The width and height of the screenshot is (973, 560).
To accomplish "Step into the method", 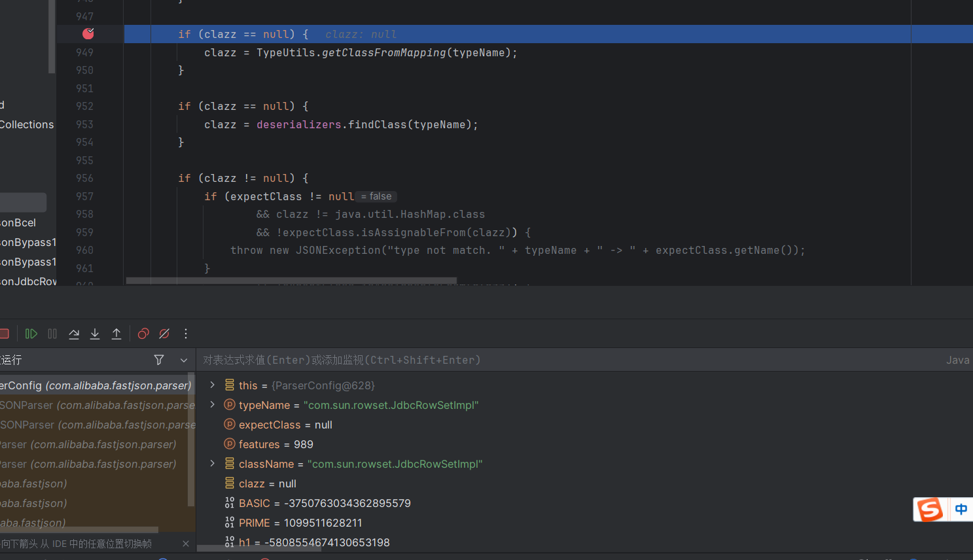I will pyautogui.click(x=95, y=334).
